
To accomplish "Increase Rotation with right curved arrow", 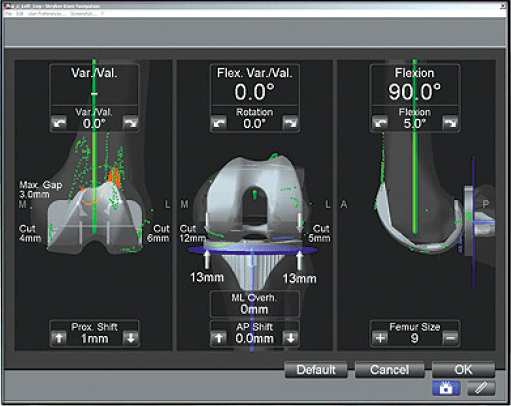I will tap(290, 123).
